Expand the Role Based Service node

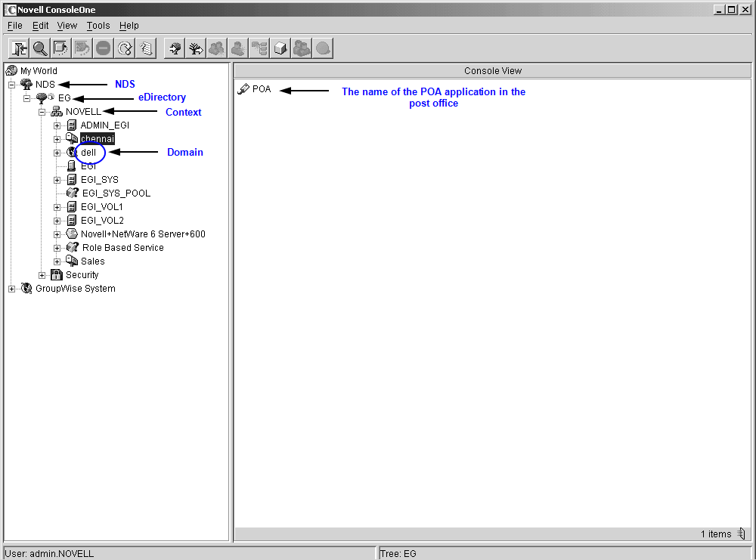tap(57, 248)
